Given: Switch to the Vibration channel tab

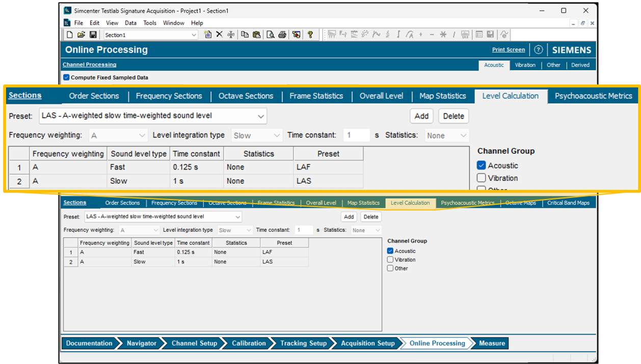Looking at the screenshot, I should pos(525,65).
